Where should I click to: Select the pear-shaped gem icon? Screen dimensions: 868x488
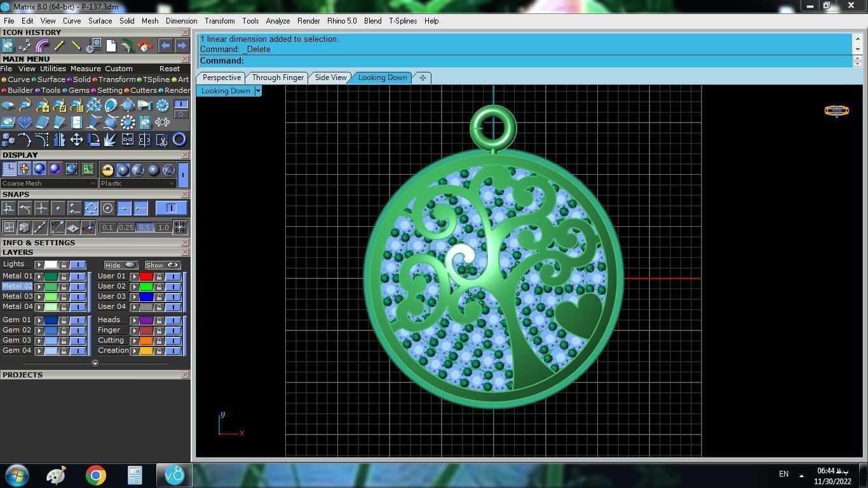click(111, 105)
